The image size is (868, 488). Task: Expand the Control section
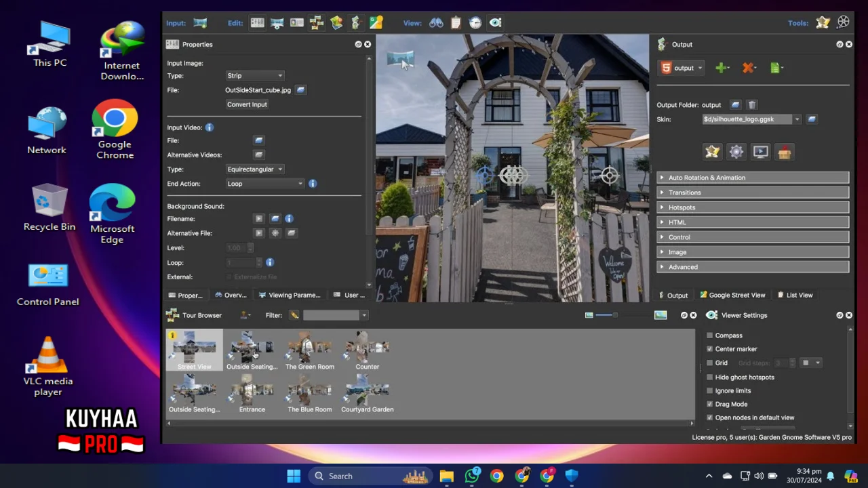click(x=753, y=237)
